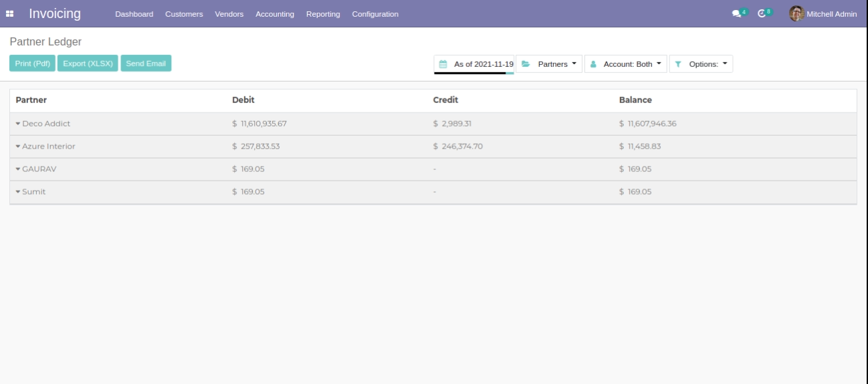Click the user icon beside Account: Both
The width and height of the screenshot is (868, 384).
593,64
